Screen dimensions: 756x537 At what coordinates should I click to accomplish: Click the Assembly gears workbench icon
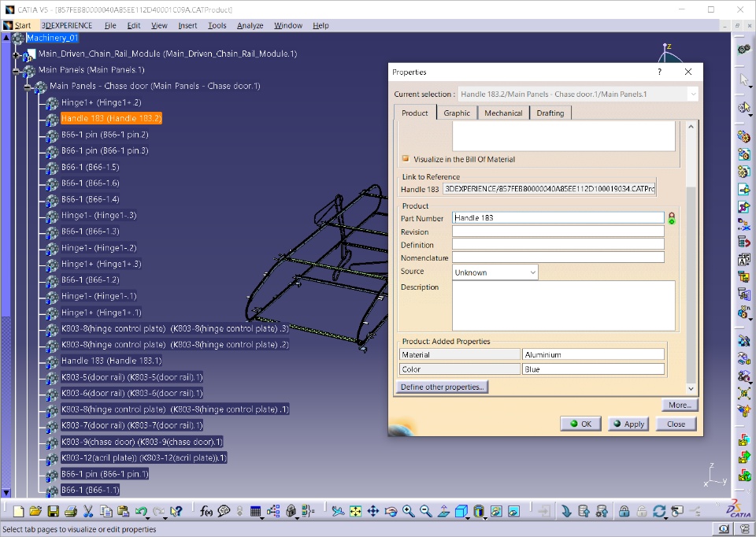[x=744, y=49]
